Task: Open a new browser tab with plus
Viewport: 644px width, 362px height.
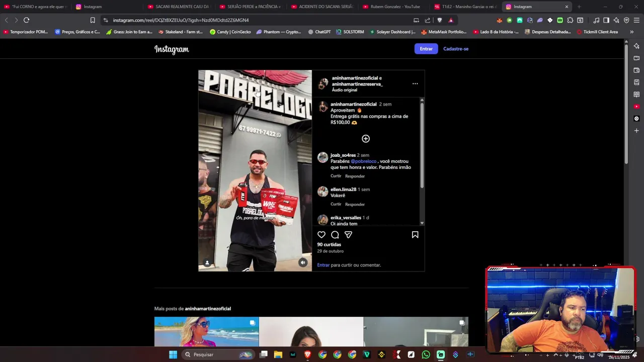Action: click(x=579, y=7)
